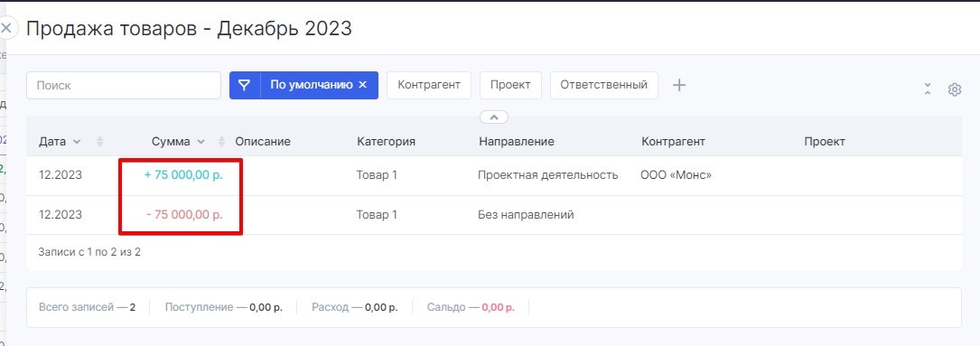
Task: Close the Продажа товаров panel with X
Action: pyautogui.click(x=6, y=28)
